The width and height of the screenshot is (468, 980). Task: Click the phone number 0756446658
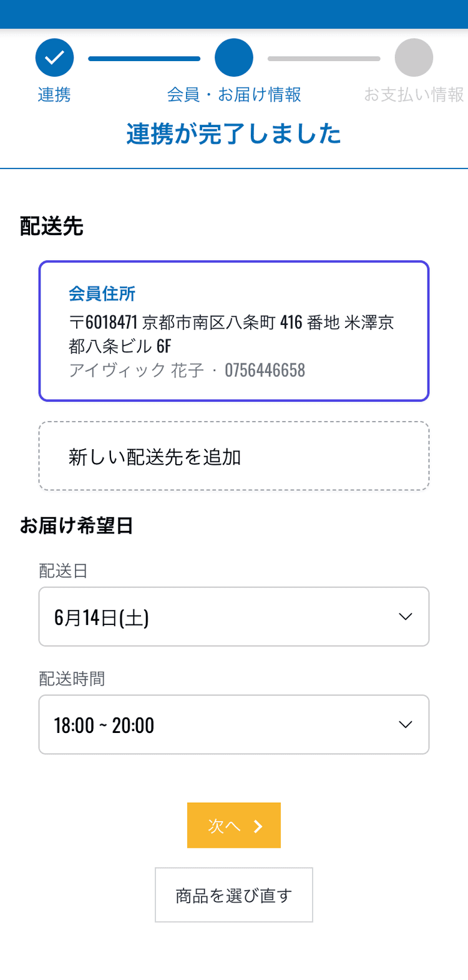(265, 371)
